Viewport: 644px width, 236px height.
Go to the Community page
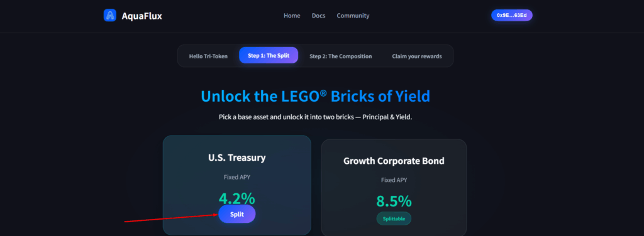click(353, 16)
